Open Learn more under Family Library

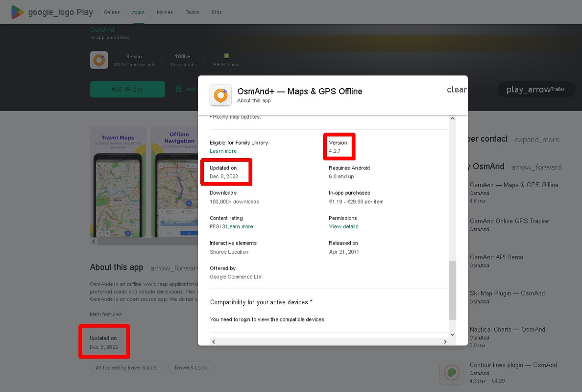223,151
